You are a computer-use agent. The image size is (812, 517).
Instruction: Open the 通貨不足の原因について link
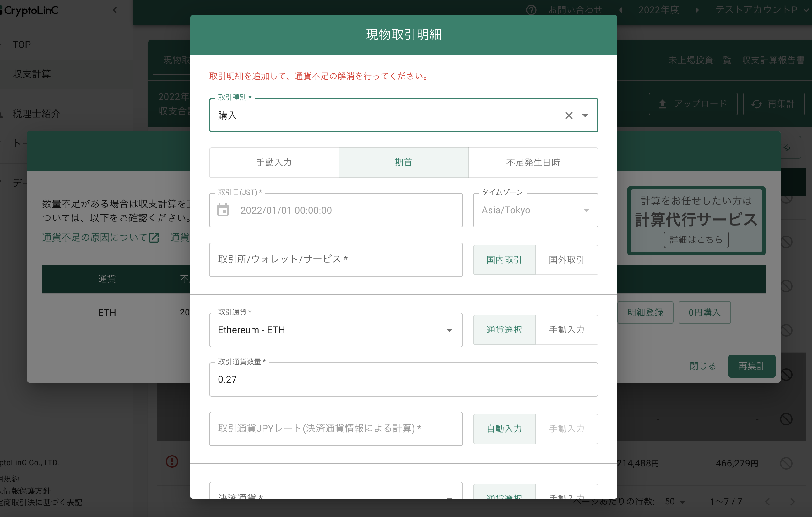100,237
